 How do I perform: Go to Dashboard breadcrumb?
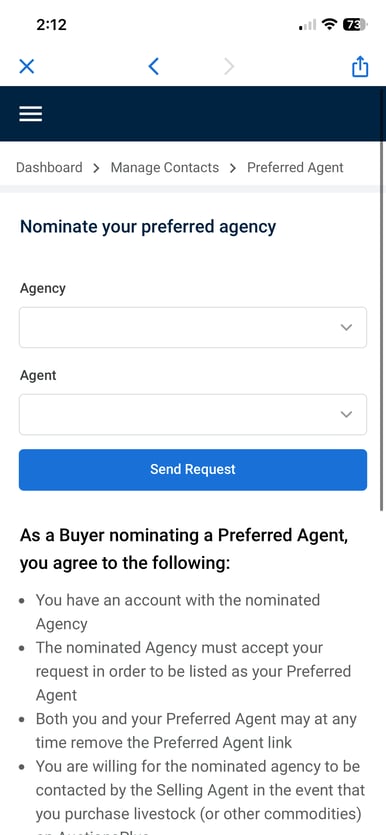point(49,167)
